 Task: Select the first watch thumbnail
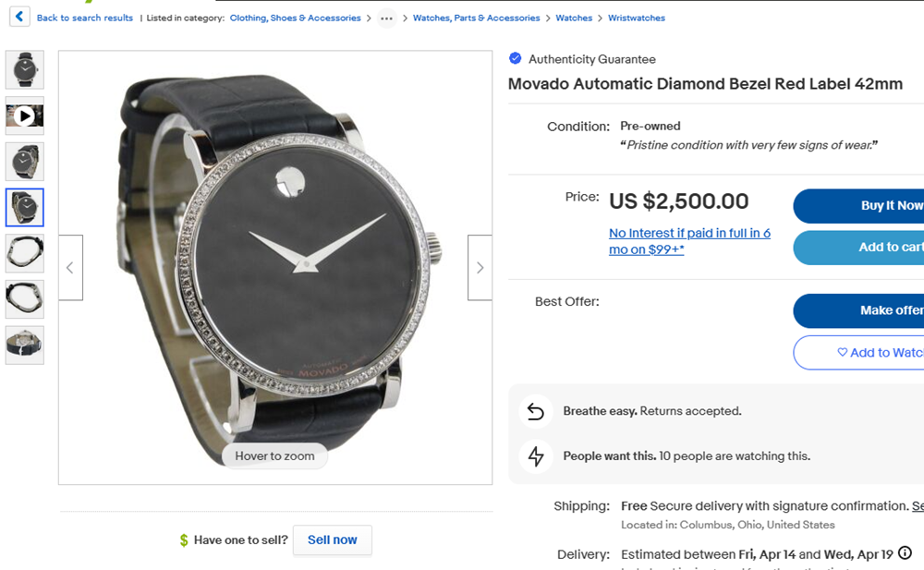25,69
